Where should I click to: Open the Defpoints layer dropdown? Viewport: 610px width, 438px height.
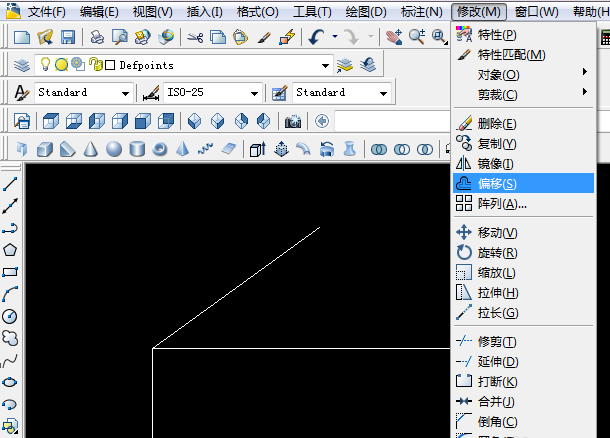click(x=325, y=65)
